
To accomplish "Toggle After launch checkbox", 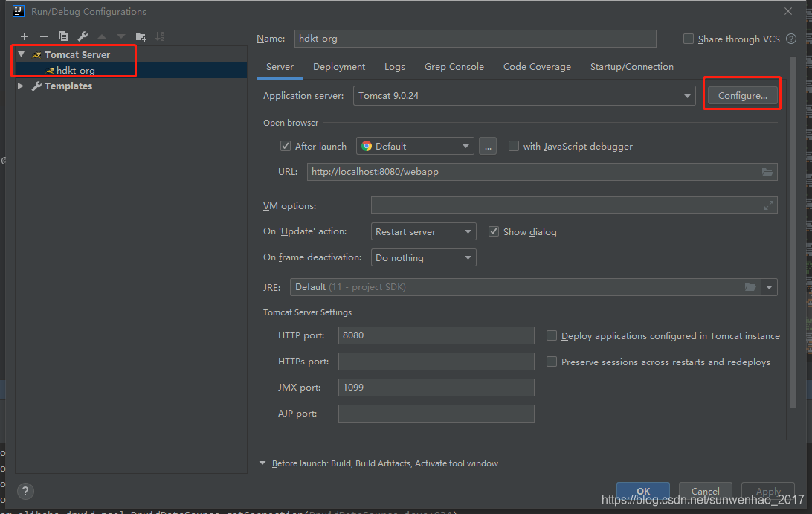I will (x=286, y=146).
